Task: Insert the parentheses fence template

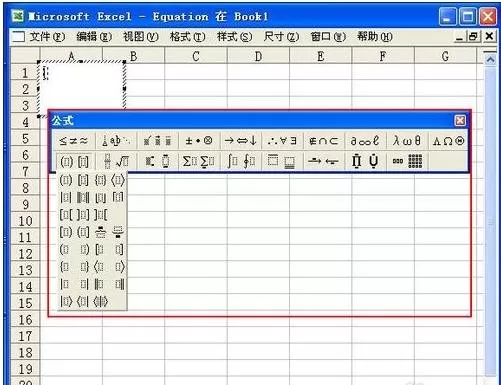Action: [66, 181]
